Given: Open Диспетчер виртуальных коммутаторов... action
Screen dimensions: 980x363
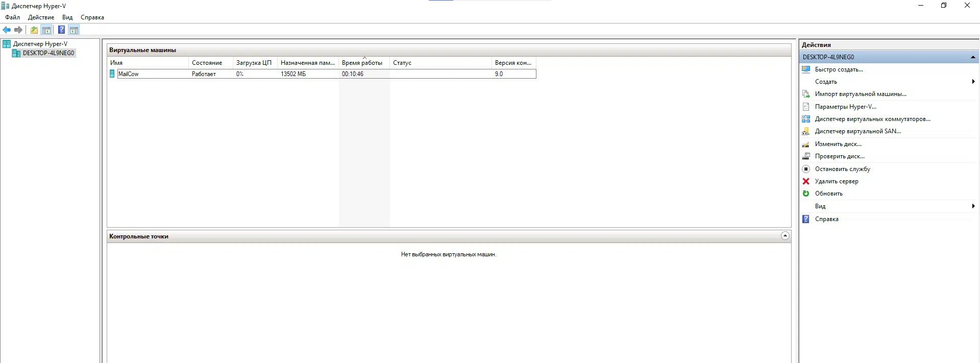Looking at the screenshot, I should [873, 119].
